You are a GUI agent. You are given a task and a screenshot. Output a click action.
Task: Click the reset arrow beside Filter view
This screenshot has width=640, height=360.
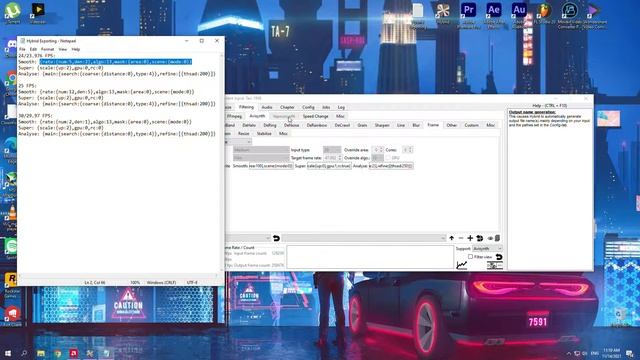pyautogui.click(x=499, y=257)
